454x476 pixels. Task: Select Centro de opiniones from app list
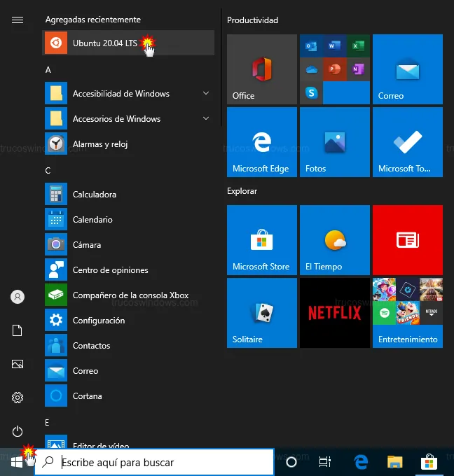[x=110, y=270]
